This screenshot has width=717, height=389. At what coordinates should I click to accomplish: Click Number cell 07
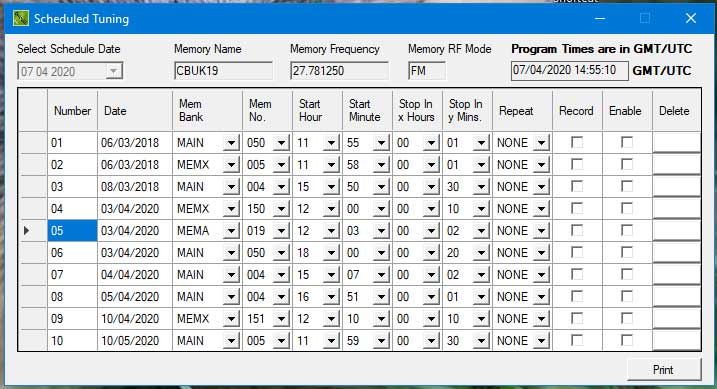click(72, 275)
